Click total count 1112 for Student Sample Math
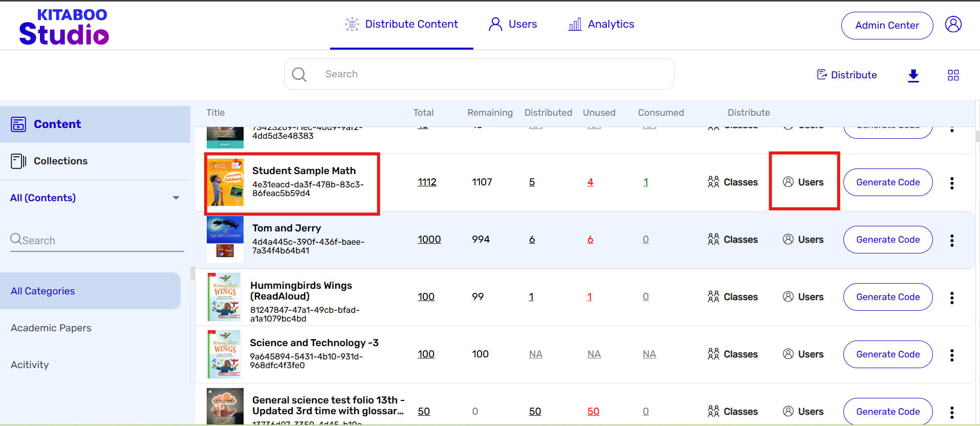The width and height of the screenshot is (980, 426). [427, 182]
